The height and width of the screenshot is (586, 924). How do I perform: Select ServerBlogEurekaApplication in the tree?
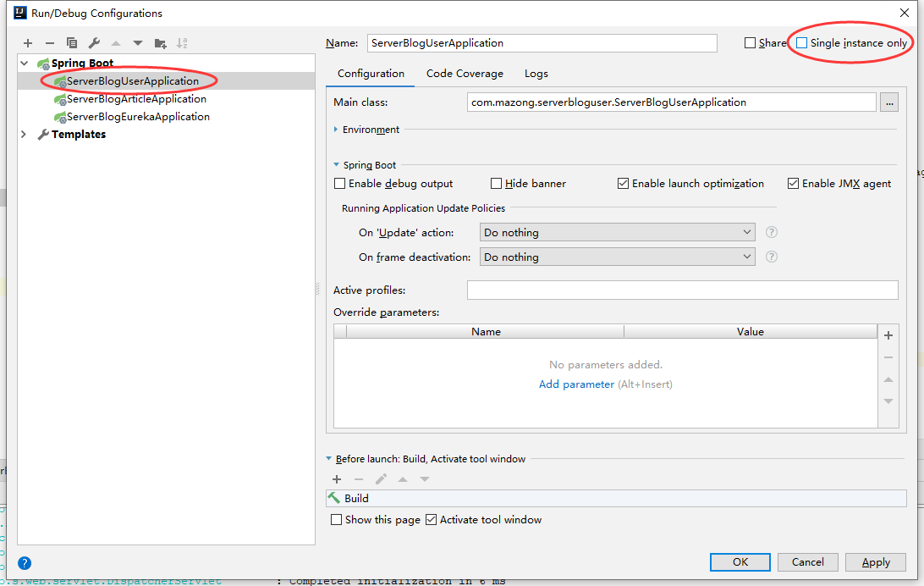tap(138, 117)
